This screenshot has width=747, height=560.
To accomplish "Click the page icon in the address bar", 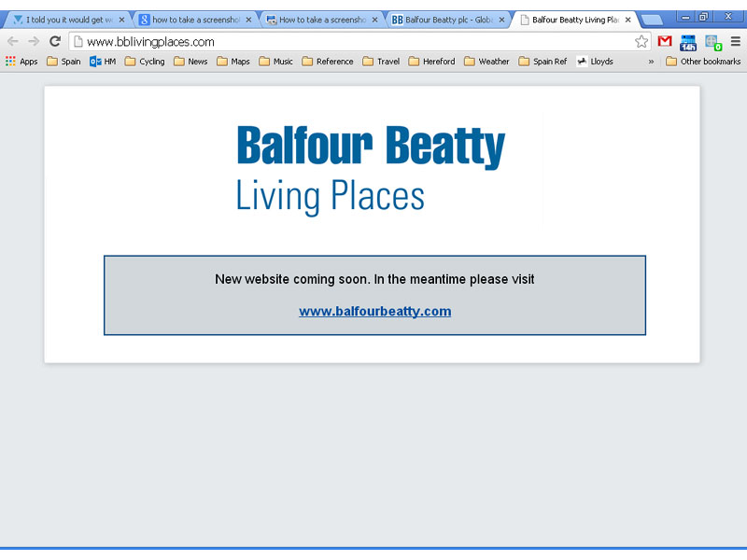I will coord(78,42).
